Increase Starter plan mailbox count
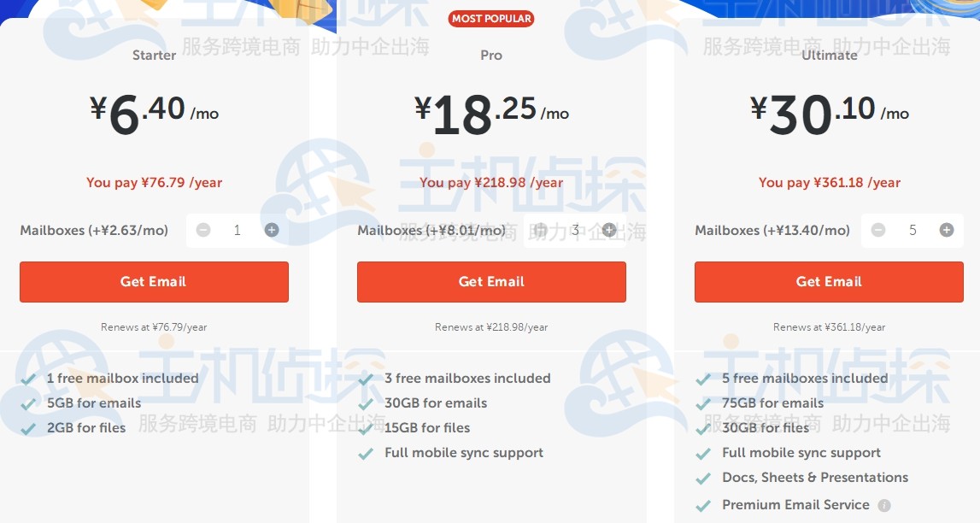This screenshot has height=523, width=980. 272,230
